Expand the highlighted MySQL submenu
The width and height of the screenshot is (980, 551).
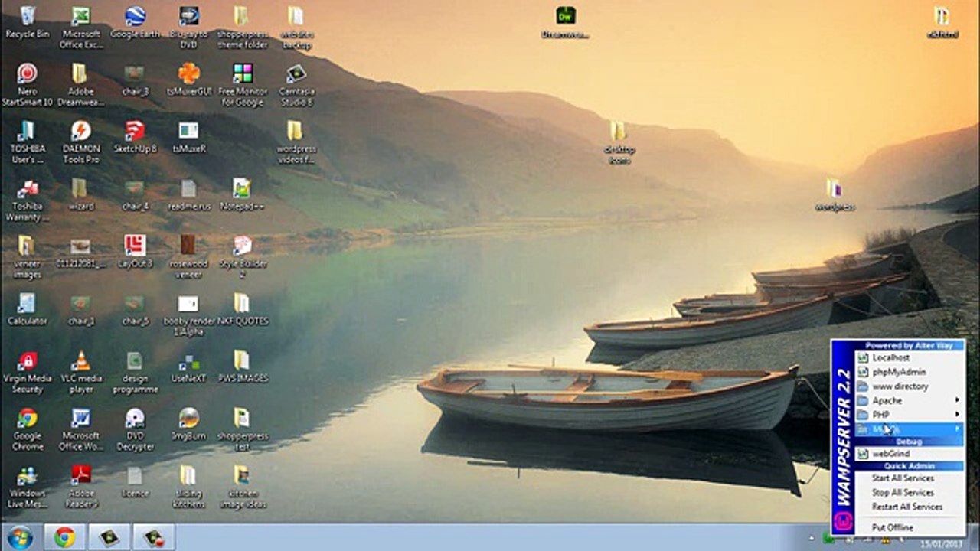click(909, 429)
